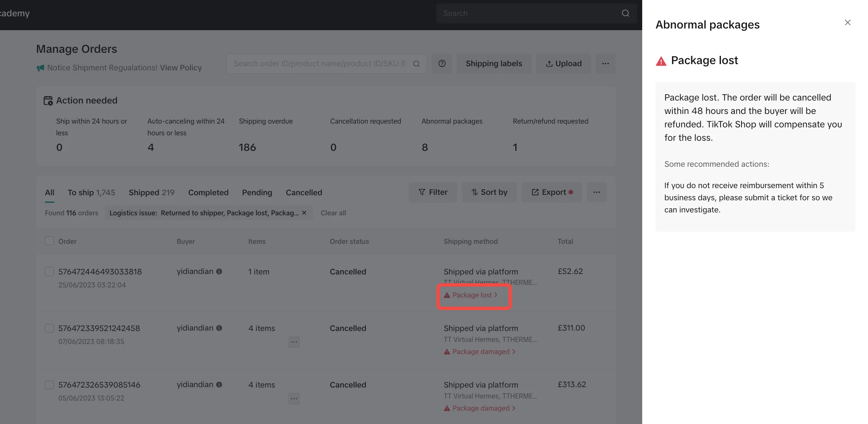Open the more options menu beside Upload
The height and width of the screenshot is (424, 868).
point(605,64)
